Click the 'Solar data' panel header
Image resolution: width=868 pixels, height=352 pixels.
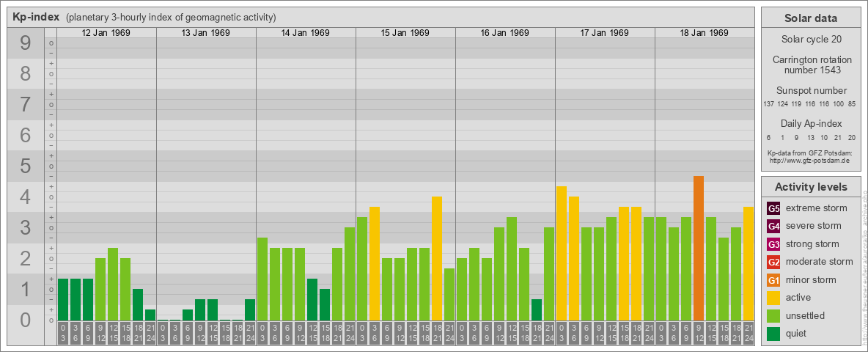pyautogui.click(x=811, y=18)
